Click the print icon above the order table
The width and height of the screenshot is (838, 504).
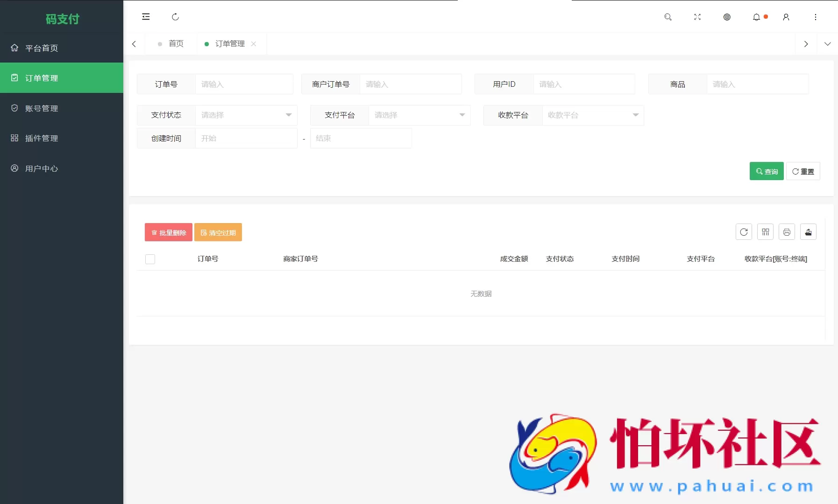[x=787, y=232]
